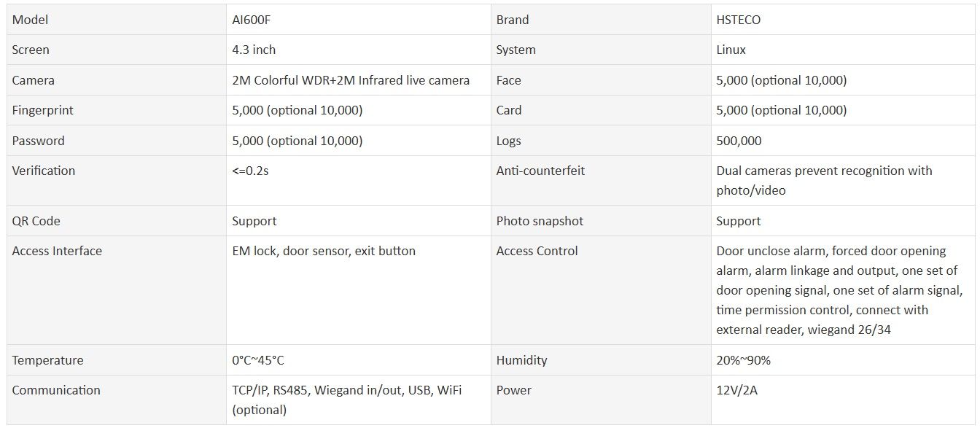
Task: Click the Fingerprint row label
Action: point(43,110)
